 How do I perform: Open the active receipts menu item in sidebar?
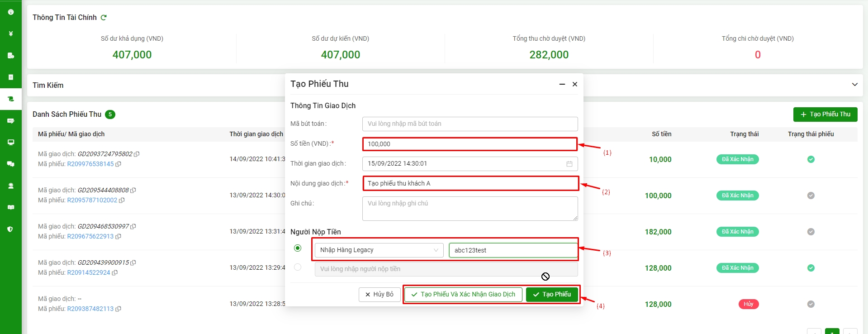(11, 99)
